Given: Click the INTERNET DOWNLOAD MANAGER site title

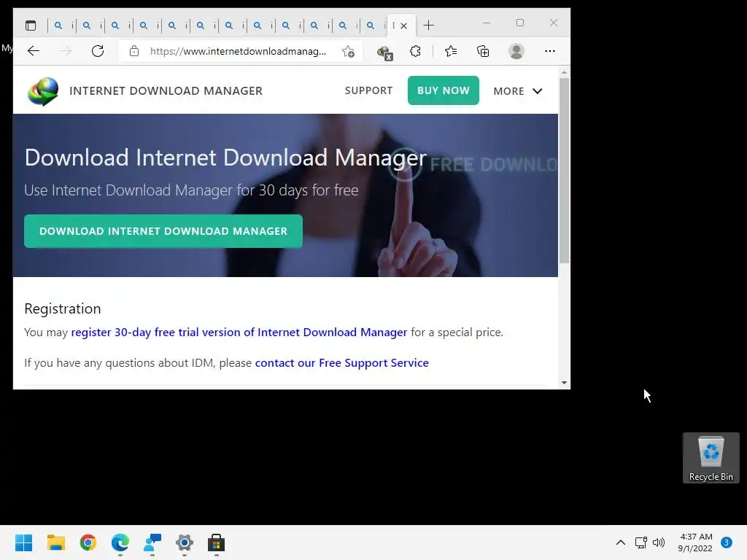Looking at the screenshot, I should [x=166, y=91].
